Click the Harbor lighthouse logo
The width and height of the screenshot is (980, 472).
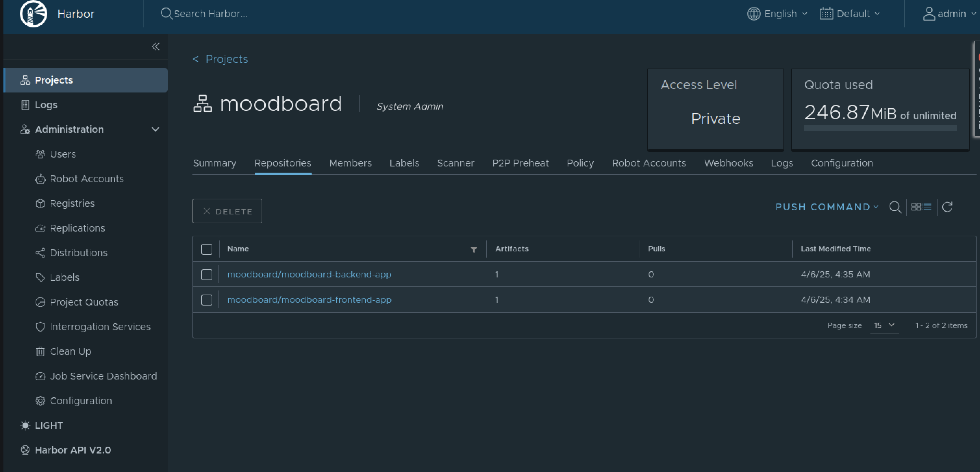coord(34,14)
